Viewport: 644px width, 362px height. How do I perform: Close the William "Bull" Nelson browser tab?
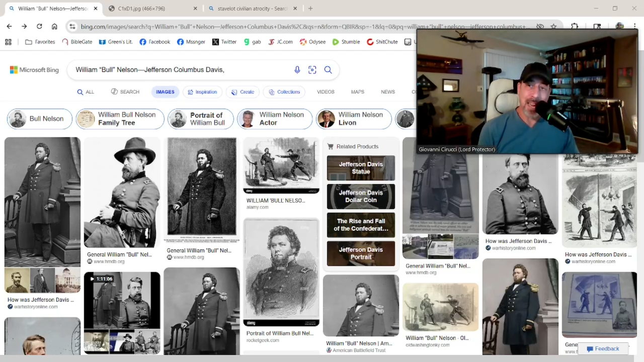point(96,9)
